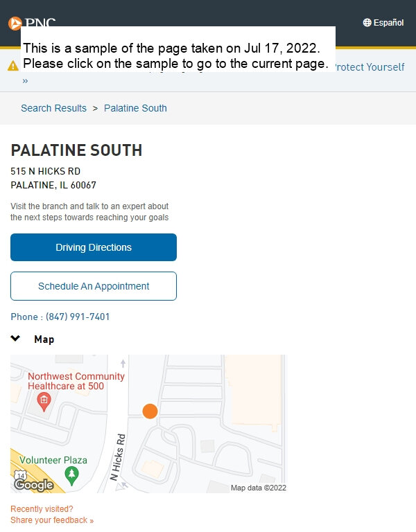This screenshot has width=416, height=532.
Task: Click the route 14 highway shield
Action: coord(20,475)
